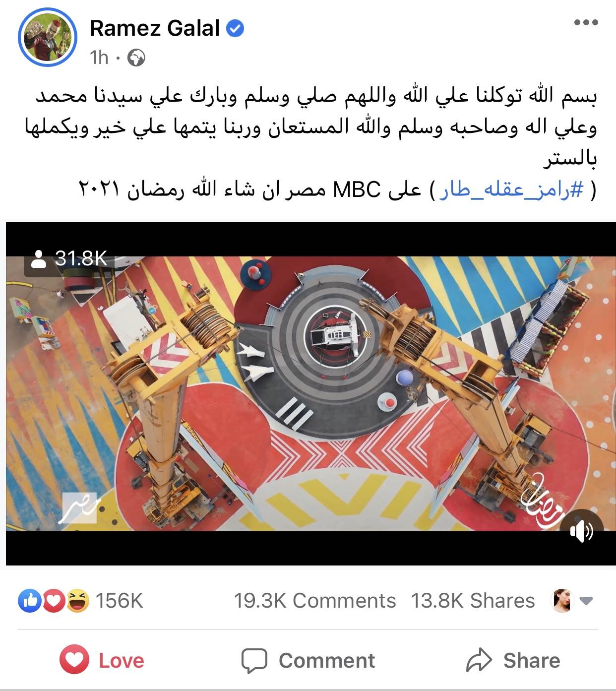616x691 pixels.
Task: Open the 19.3K Comments list
Action: (x=315, y=601)
